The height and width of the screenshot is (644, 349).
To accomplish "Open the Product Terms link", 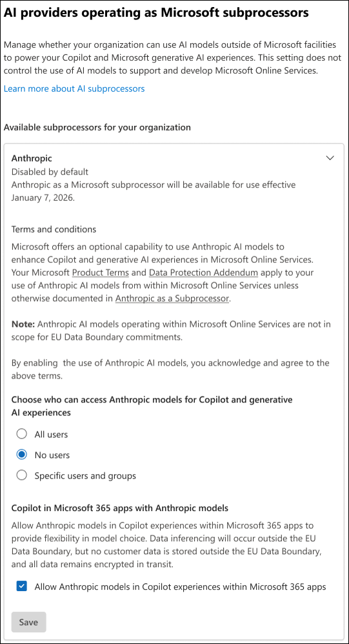I will (x=101, y=273).
